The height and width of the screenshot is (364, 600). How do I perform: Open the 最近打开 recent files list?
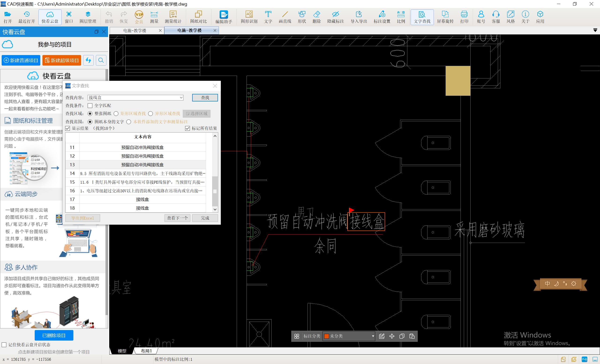(26, 17)
